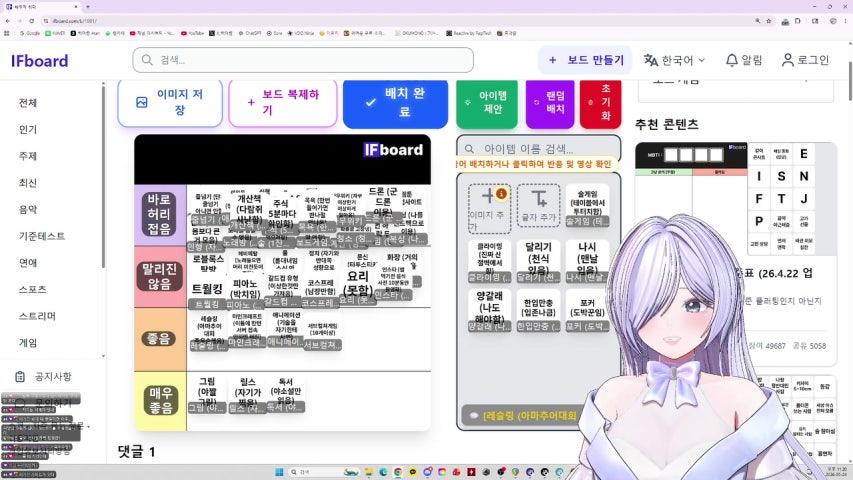This screenshot has width=853, height=480.
Task: Click the 공지사항 clipboard icon
Action: (x=20, y=376)
